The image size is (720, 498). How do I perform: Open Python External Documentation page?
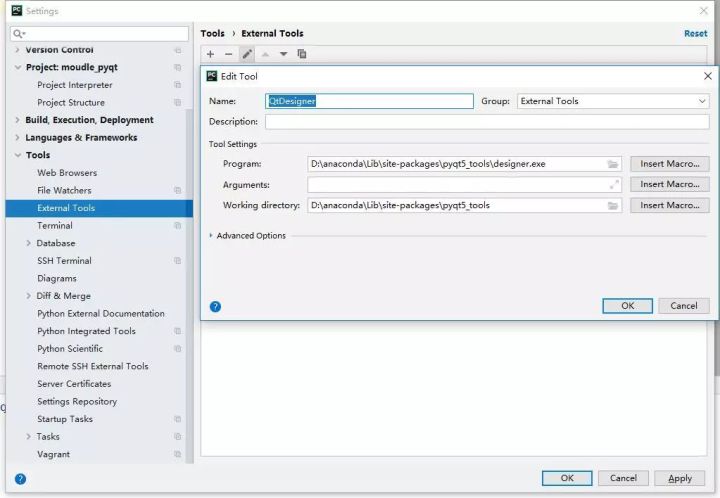point(101,313)
